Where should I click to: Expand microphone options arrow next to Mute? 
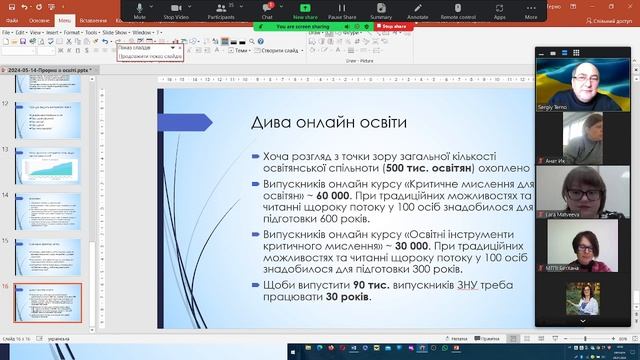tap(151, 7)
